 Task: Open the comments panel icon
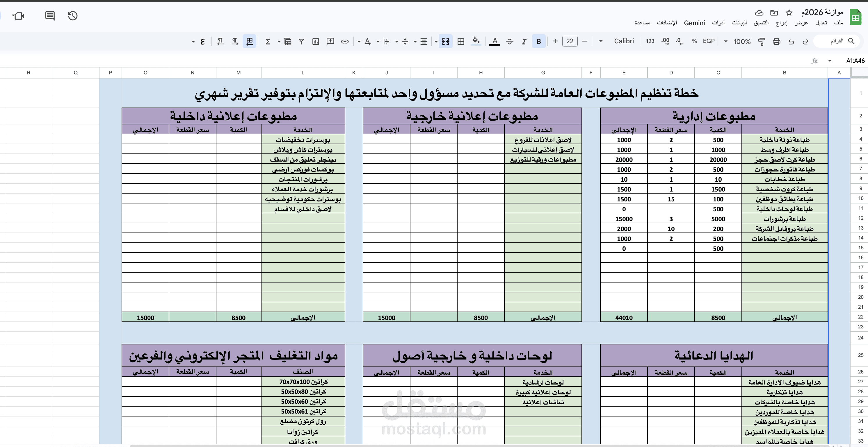click(50, 16)
